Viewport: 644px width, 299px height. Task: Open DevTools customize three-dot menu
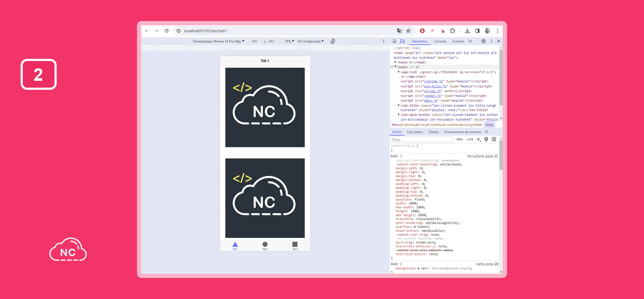pyautogui.click(x=491, y=41)
